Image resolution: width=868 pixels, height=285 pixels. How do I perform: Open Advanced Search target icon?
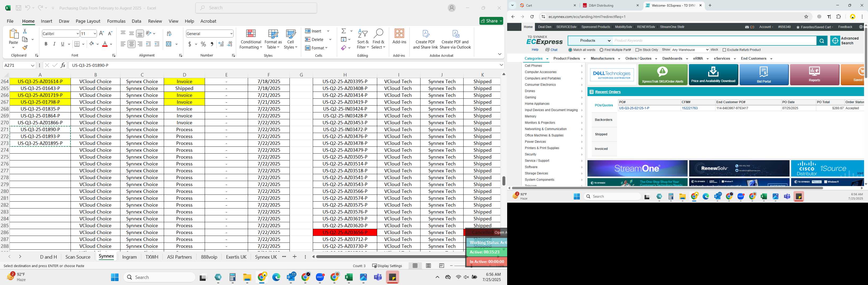835,41
